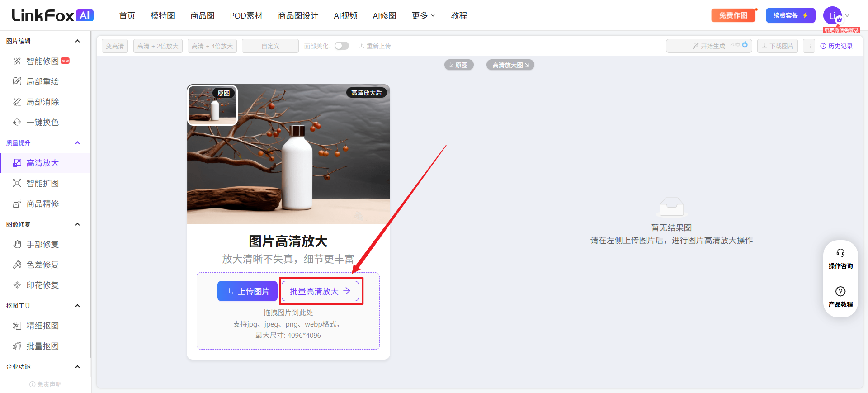Open the POD素材 menu item
Screen dimensions: 868x393
click(246, 15)
